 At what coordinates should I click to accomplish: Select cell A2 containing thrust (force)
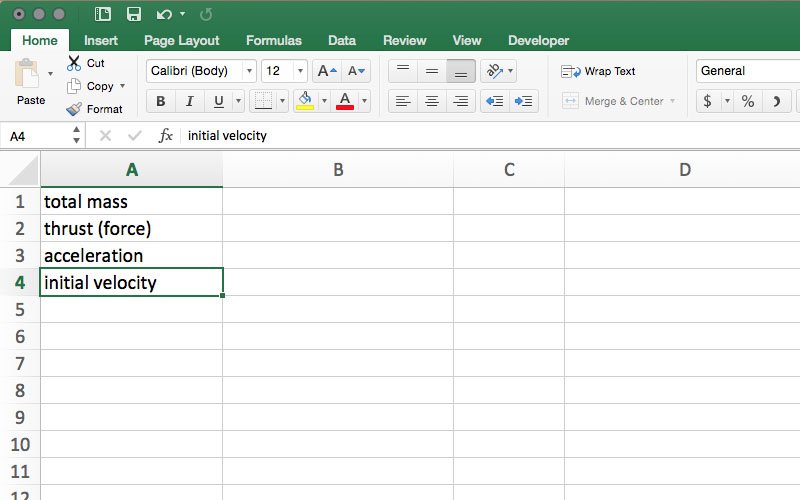[131, 228]
